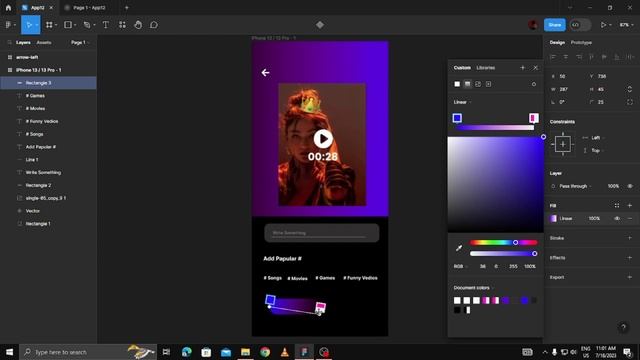The height and width of the screenshot is (360, 640).
Task: Switch to the Design tab
Action: click(x=557, y=42)
